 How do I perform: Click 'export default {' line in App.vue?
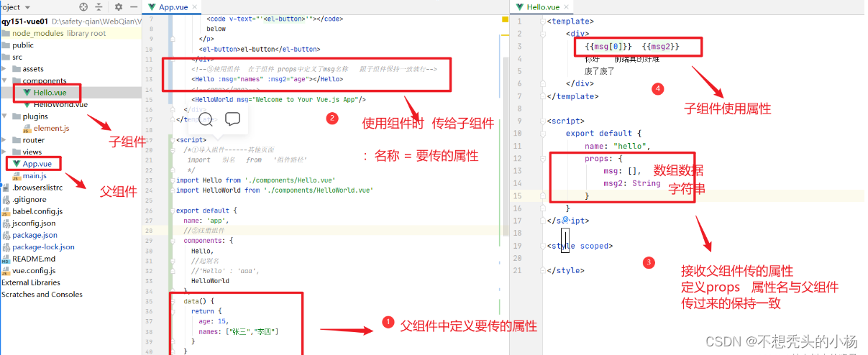coord(206,211)
